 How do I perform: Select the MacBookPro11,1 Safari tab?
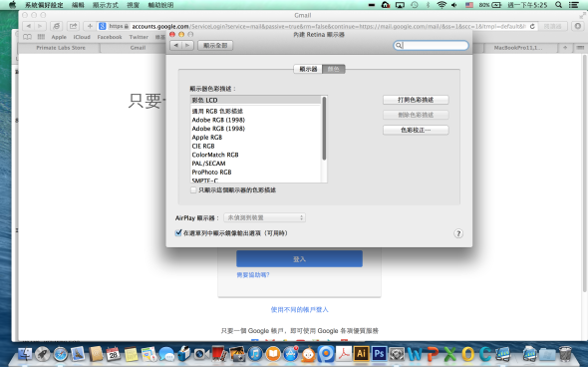click(x=517, y=48)
